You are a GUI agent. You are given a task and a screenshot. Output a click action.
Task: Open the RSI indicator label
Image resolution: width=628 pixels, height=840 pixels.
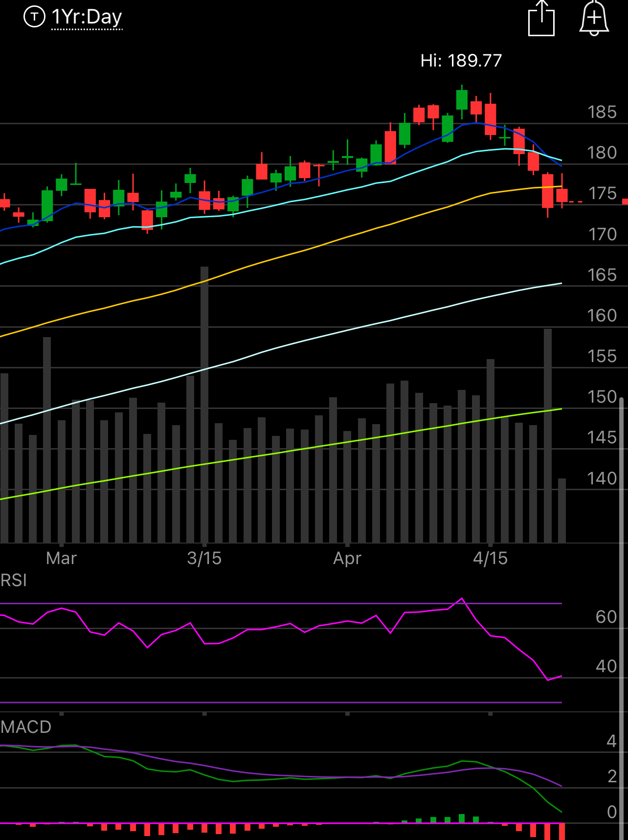(14, 580)
